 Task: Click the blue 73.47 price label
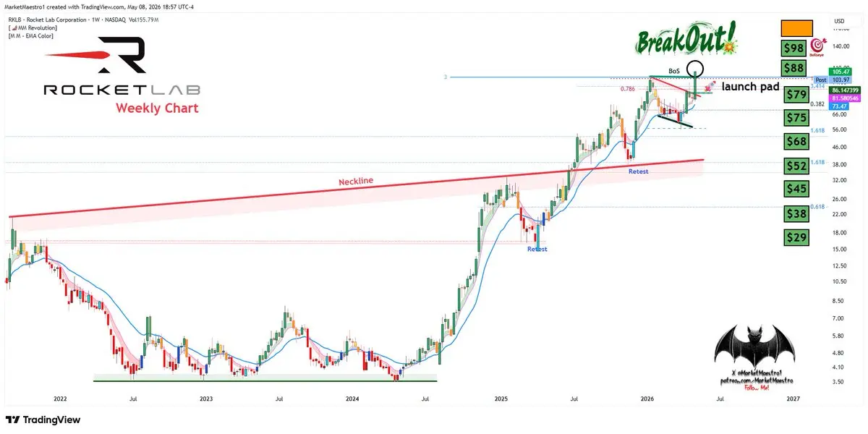pyautogui.click(x=839, y=106)
